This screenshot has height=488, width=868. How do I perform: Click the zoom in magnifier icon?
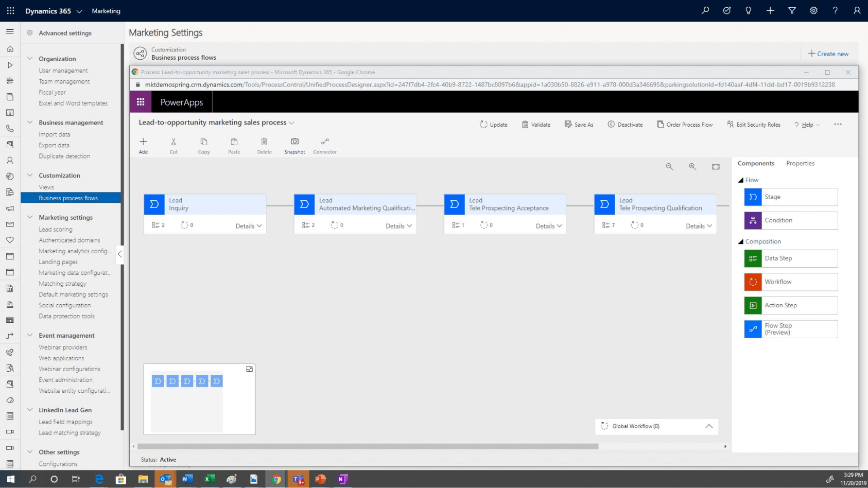click(692, 167)
